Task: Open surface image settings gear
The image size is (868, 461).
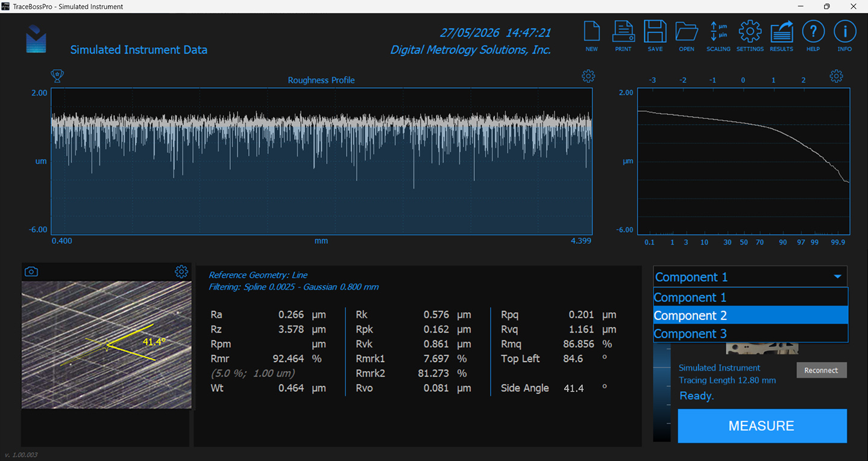Action: pos(181,272)
